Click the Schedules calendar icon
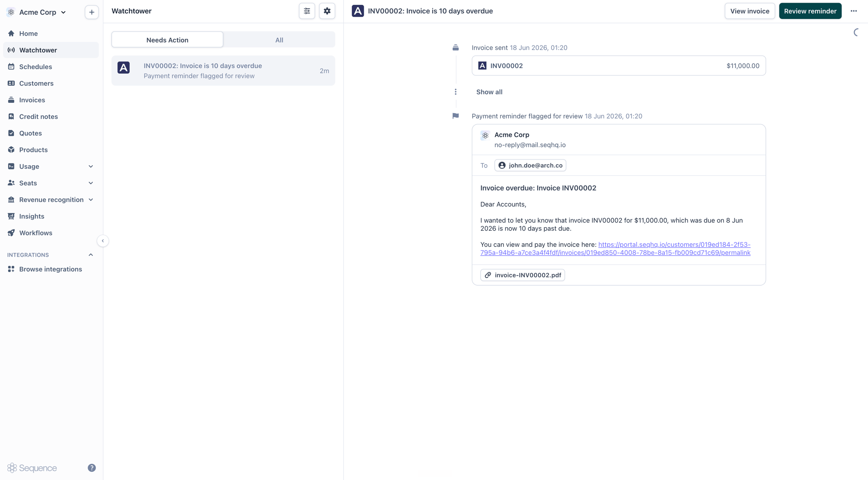Image resolution: width=868 pixels, height=480 pixels. pyautogui.click(x=11, y=67)
